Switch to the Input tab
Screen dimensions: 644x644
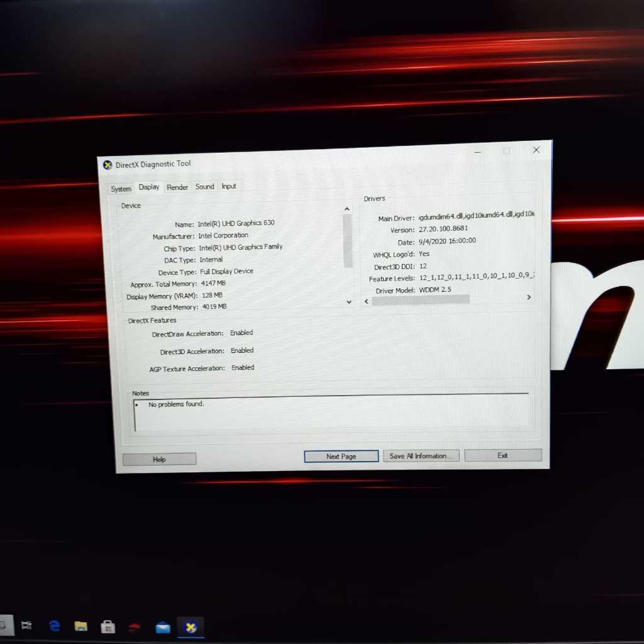coord(229,186)
